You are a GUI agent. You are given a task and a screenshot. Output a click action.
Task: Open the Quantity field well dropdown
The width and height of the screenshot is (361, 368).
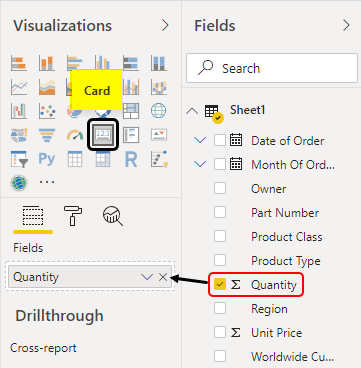pos(147,277)
